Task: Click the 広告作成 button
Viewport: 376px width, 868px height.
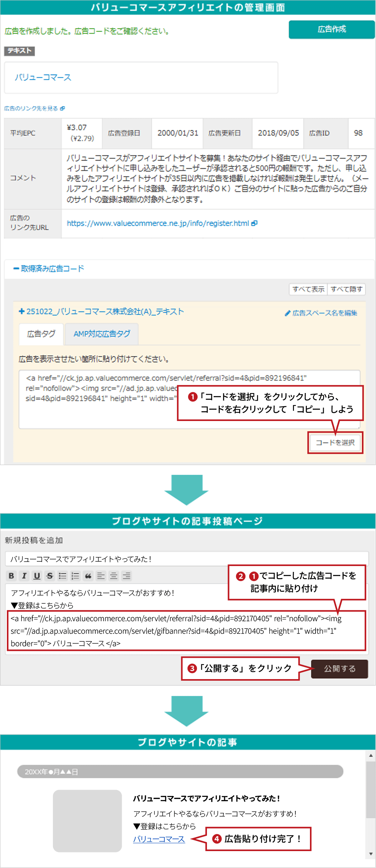Action: tap(332, 29)
